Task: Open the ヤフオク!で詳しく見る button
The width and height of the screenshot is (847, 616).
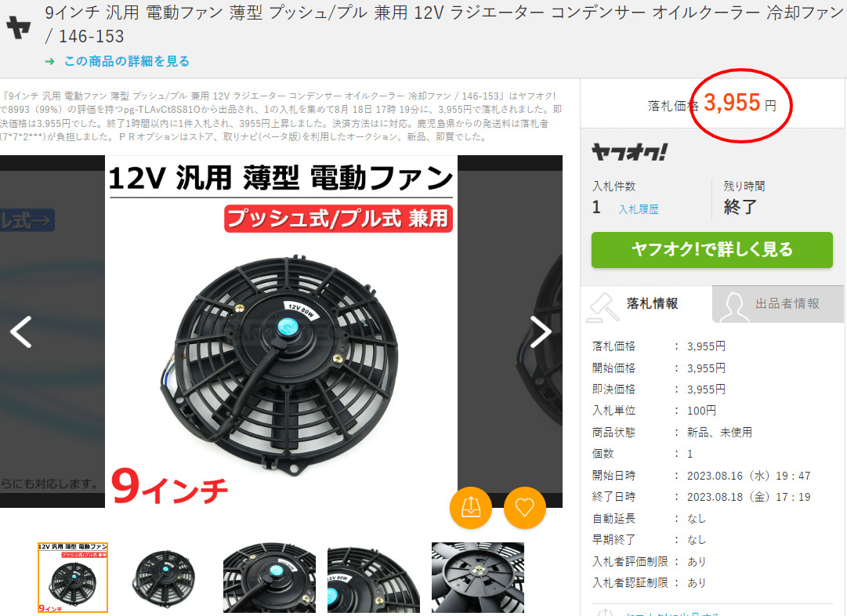Action: (712, 250)
